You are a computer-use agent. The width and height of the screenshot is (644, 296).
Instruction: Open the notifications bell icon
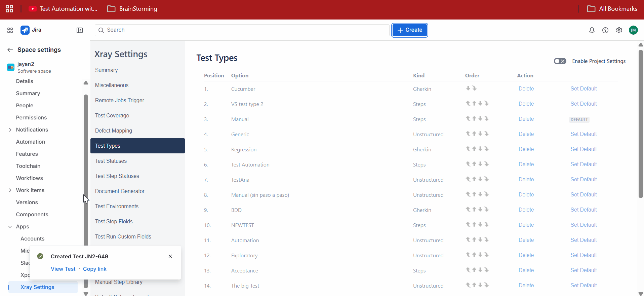(x=592, y=30)
